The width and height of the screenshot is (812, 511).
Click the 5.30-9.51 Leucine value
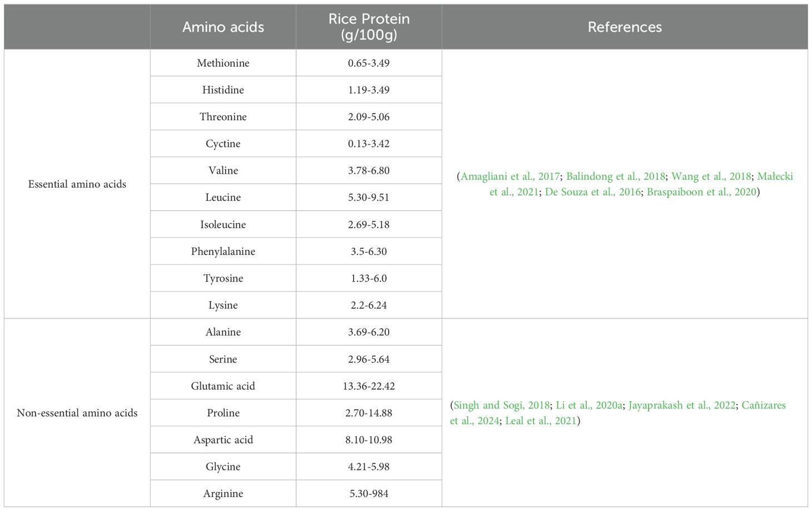pyautogui.click(x=369, y=198)
